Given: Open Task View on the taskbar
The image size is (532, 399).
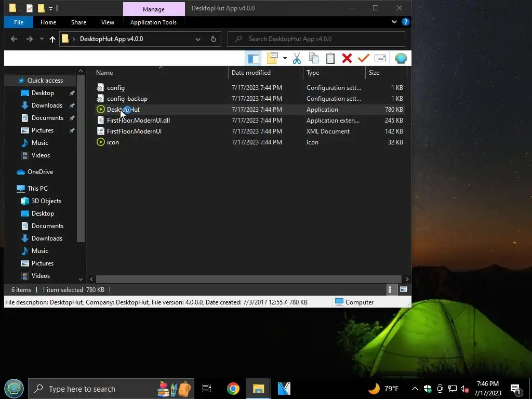Looking at the screenshot, I should click(206, 389).
